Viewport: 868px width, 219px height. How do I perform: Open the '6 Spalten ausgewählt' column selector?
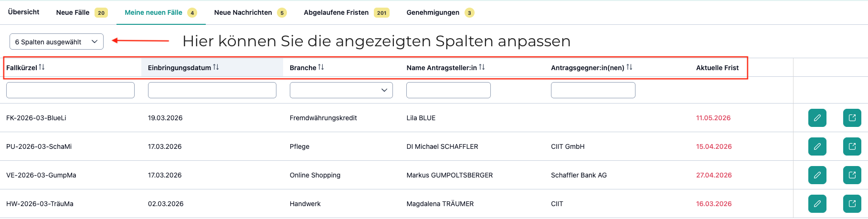(x=56, y=42)
